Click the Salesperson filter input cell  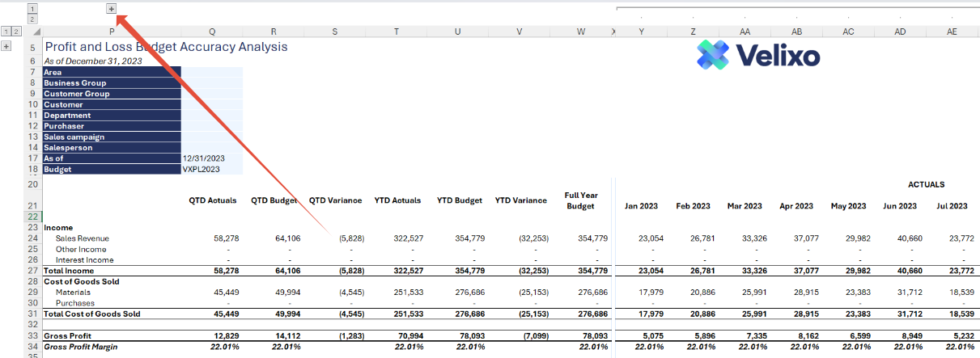point(212,147)
